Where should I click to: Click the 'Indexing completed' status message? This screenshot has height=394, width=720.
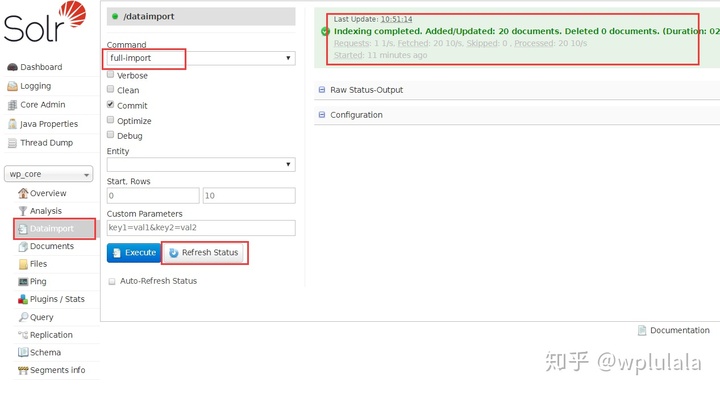click(526, 31)
